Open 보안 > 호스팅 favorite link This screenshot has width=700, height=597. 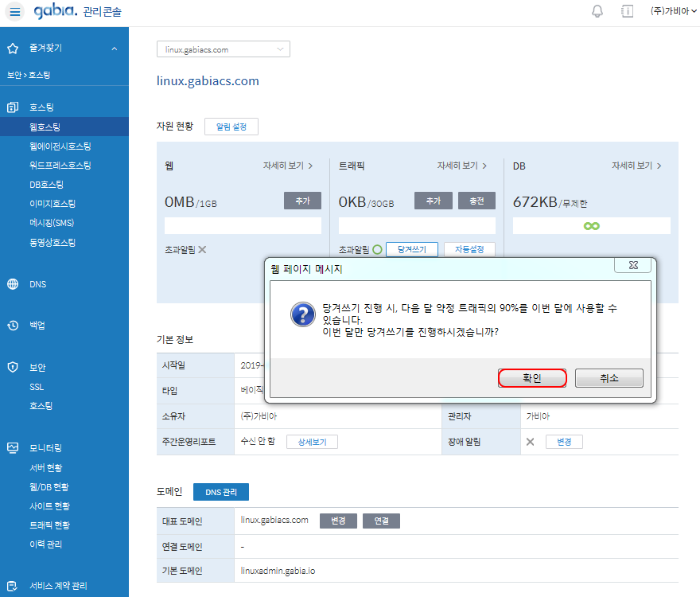pyautogui.click(x=29, y=75)
